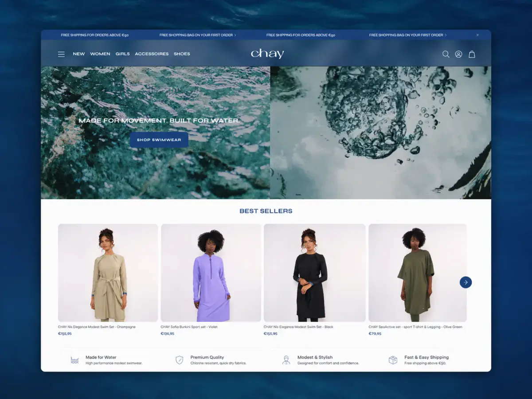
Task: Click the chay logo
Action: point(267,54)
